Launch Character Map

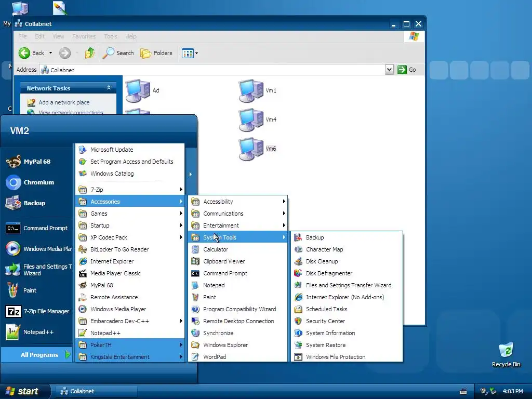pyautogui.click(x=347, y=249)
